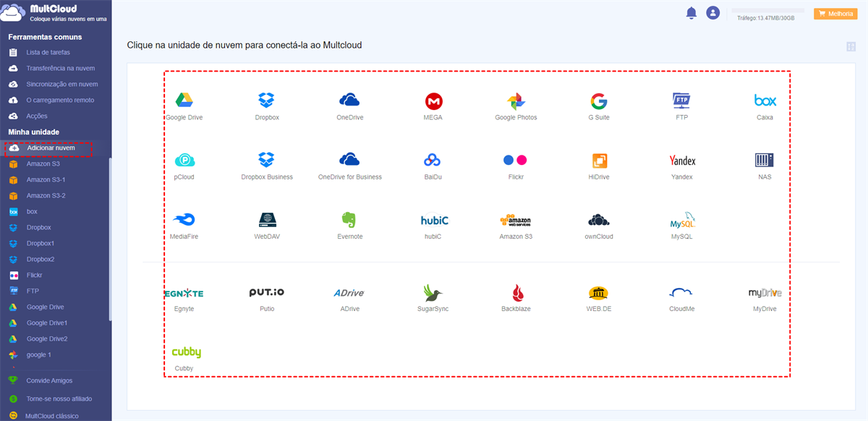Viewport: 868px width, 421px height.
Task: Select the Cubby cloud icon
Action: tap(186, 352)
